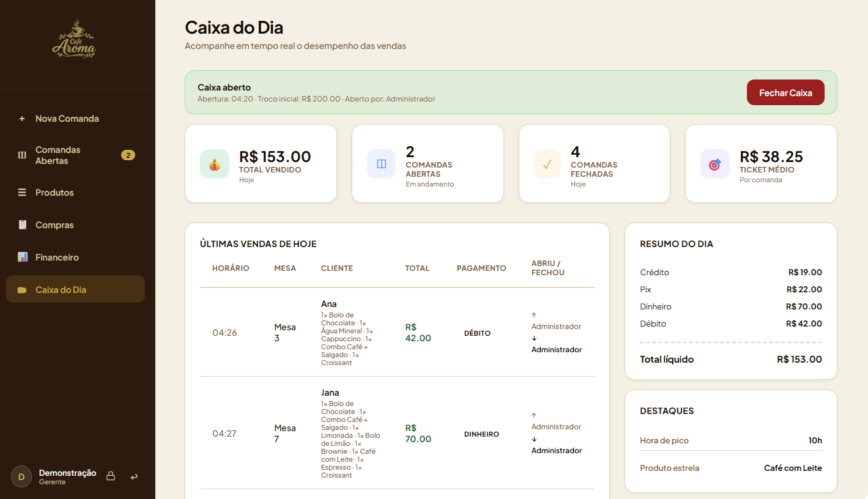Go to Comandas Abertas in sidebar

coord(75,155)
